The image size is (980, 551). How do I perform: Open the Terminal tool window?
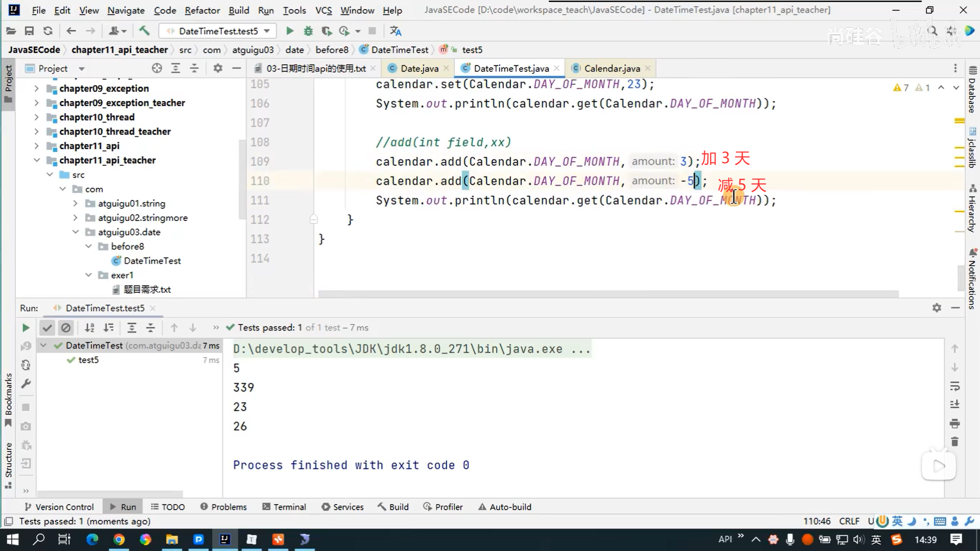(x=284, y=507)
